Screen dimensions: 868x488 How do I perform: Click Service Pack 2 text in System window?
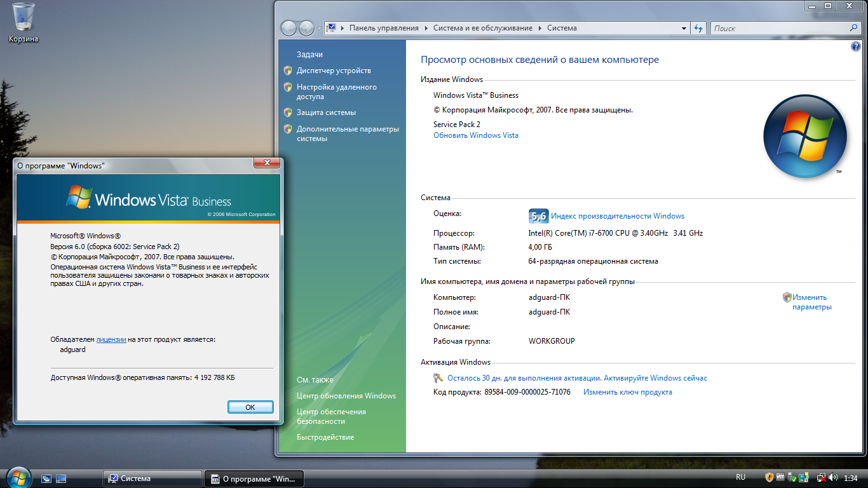(457, 125)
